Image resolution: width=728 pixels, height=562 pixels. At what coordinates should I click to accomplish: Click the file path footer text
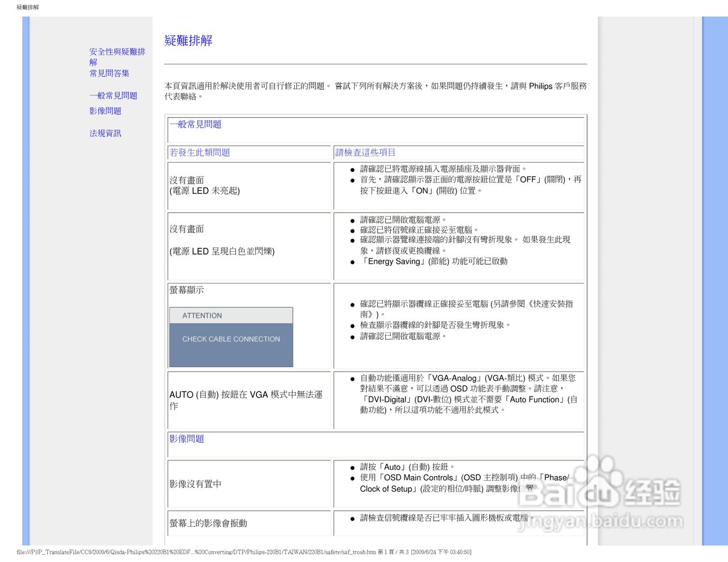[244, 552]
